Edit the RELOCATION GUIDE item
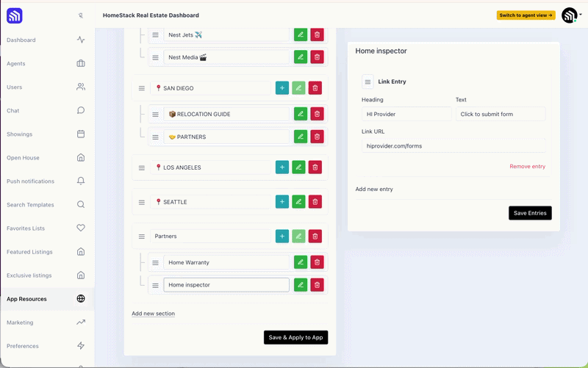The image size is (588, 368). pos(301,114)
